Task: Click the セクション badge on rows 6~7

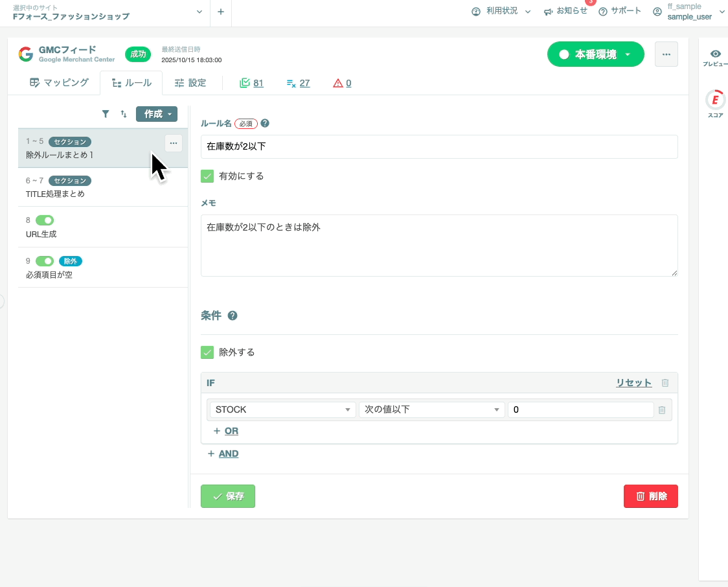Action: click(70, 181)
